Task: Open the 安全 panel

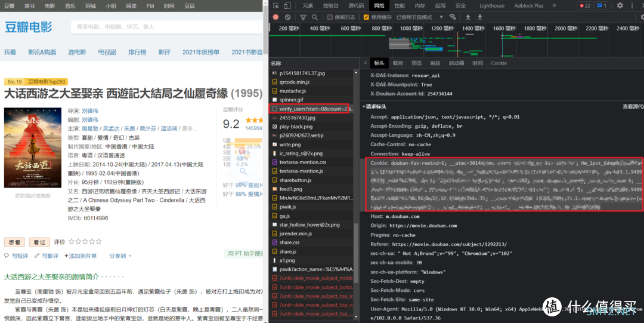Action: click(460, 6)
